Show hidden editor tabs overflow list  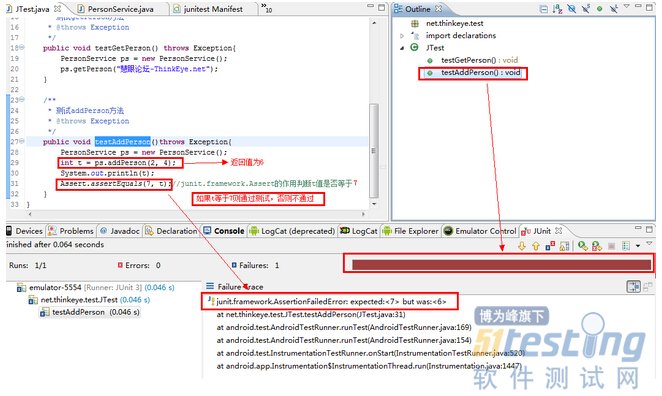pos(266,8)
